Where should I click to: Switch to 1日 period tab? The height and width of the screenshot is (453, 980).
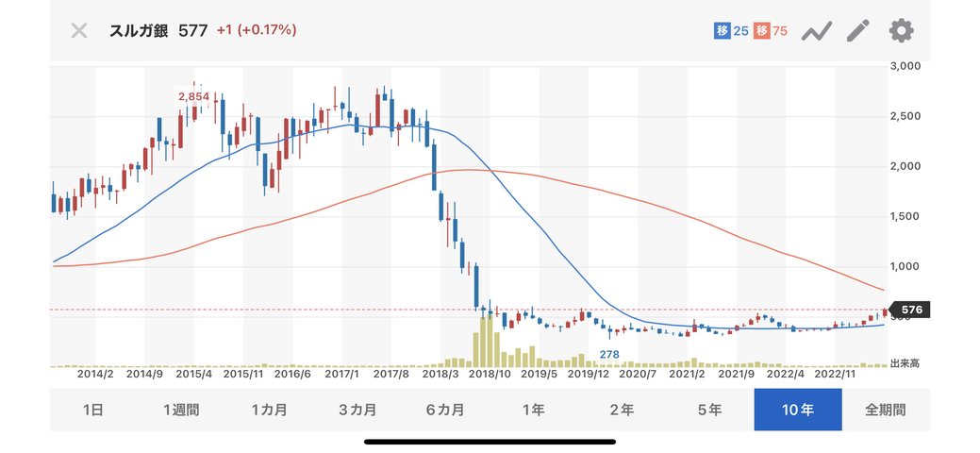93,410
